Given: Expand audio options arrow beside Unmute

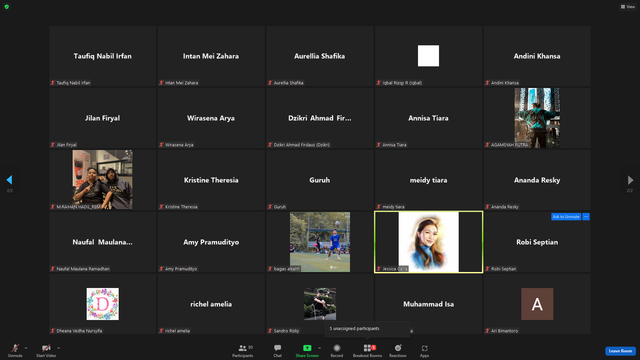Looking at the screenshot, I should (x=26, y=348).
